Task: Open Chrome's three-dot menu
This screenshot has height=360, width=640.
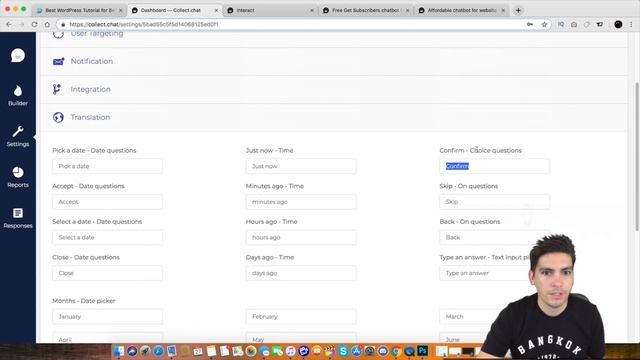Action: point(631,24)
